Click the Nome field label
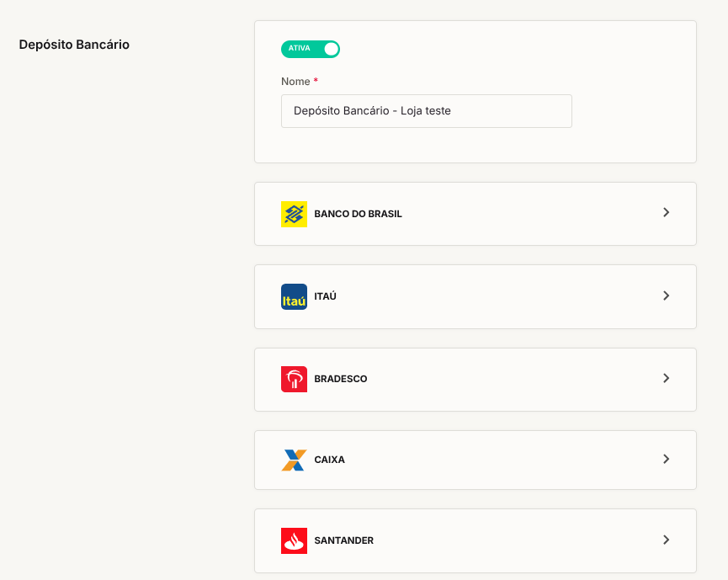728x580 pixels. click(295, 82)
